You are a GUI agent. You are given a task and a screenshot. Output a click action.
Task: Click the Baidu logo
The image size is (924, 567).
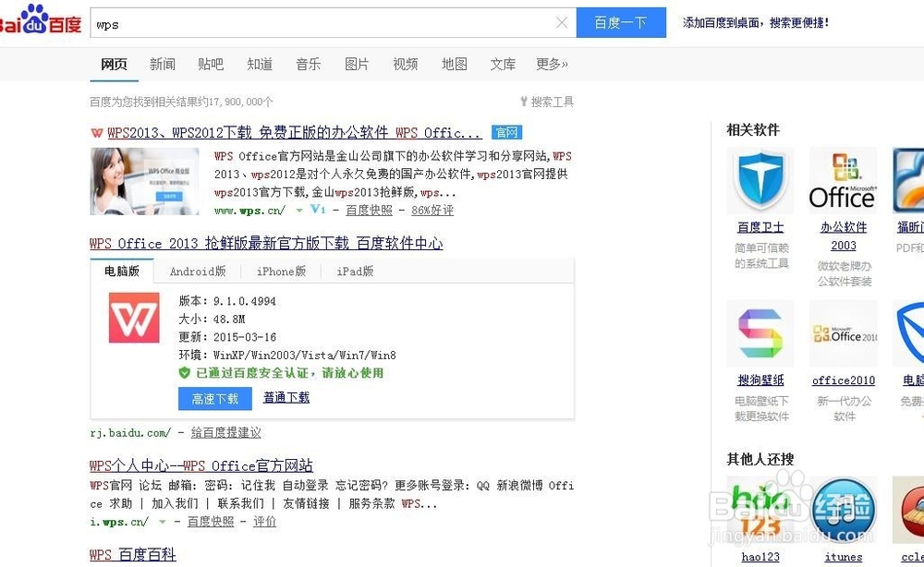40,20
